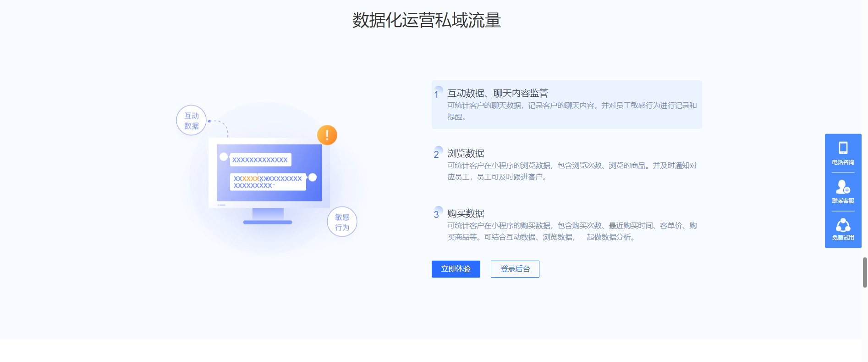This screenshot has width=868, height=362.
Task: Switch to the 浏览数据 tab
Action: tap(466, 153)
